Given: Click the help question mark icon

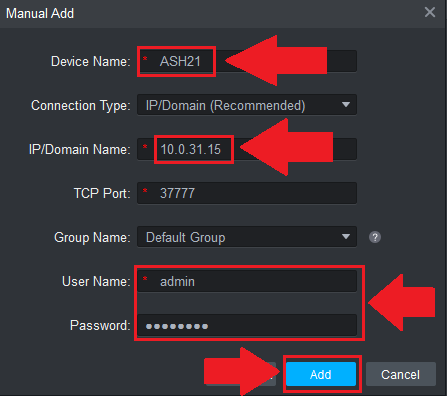Looking at the screenshot, I should [x=375, y=237].
